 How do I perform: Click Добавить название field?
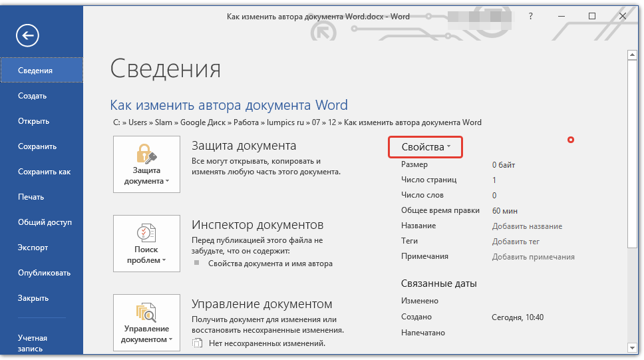pos(527,226)
